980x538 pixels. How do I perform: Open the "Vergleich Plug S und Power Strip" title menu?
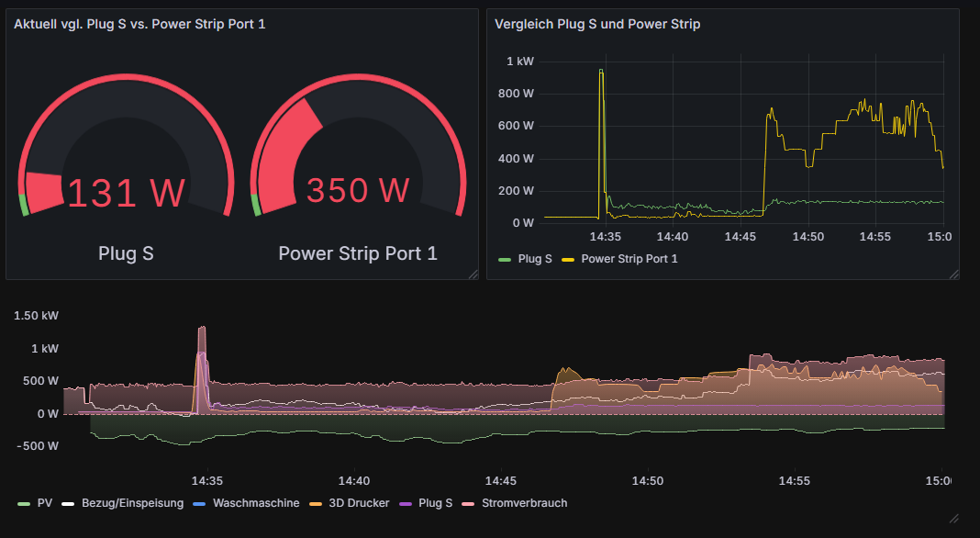point(597,24)
